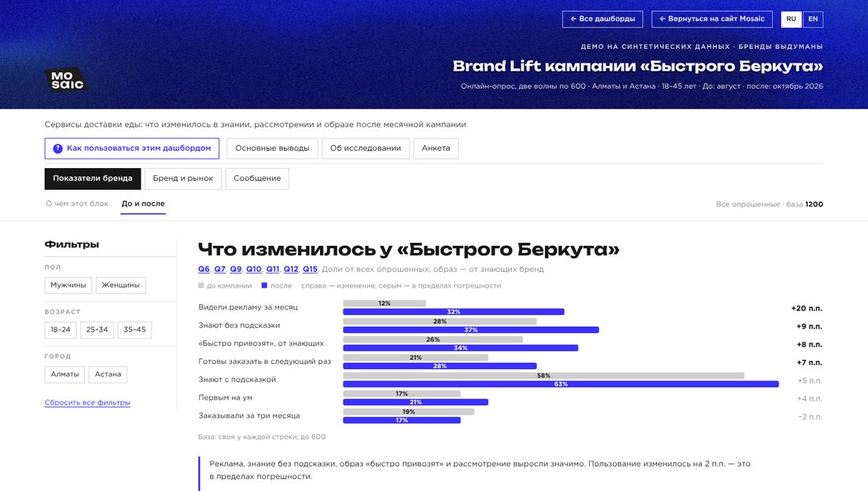Click the 'Что изменилось у «Быстрого Беркута»' heading
868x491 pixels.
pyautogui.click(x=409, y=249)
